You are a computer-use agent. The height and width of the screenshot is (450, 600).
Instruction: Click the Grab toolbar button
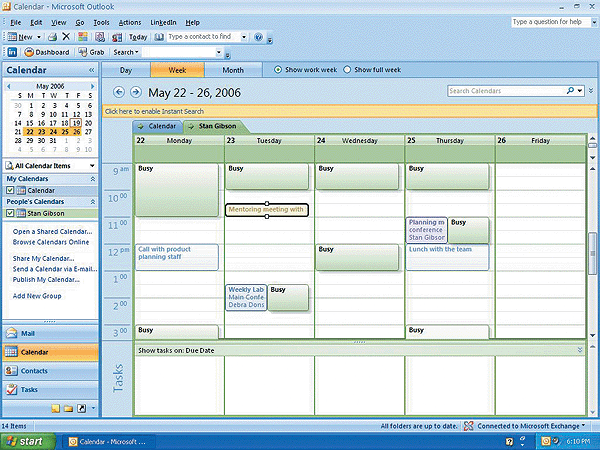tap(91, 52)
